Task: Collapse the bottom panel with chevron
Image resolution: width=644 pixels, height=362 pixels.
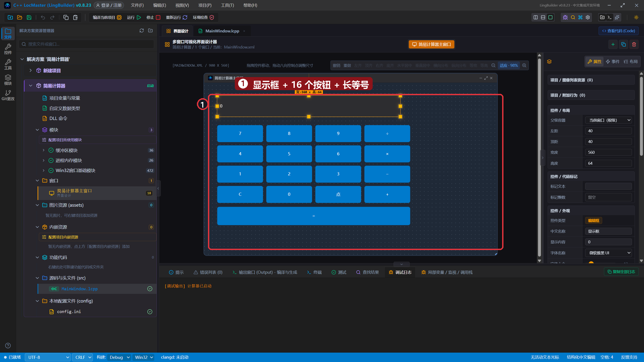Action: (x=401, y=264)
